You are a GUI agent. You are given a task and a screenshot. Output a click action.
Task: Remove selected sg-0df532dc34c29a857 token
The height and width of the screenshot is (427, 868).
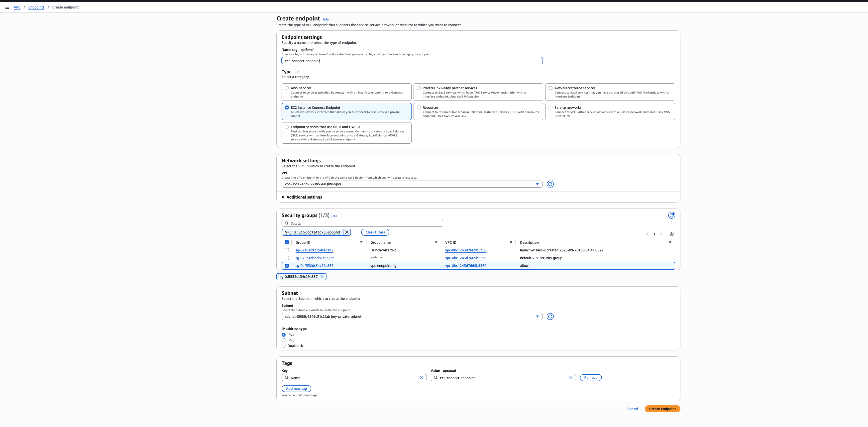(x=322, y=277)
